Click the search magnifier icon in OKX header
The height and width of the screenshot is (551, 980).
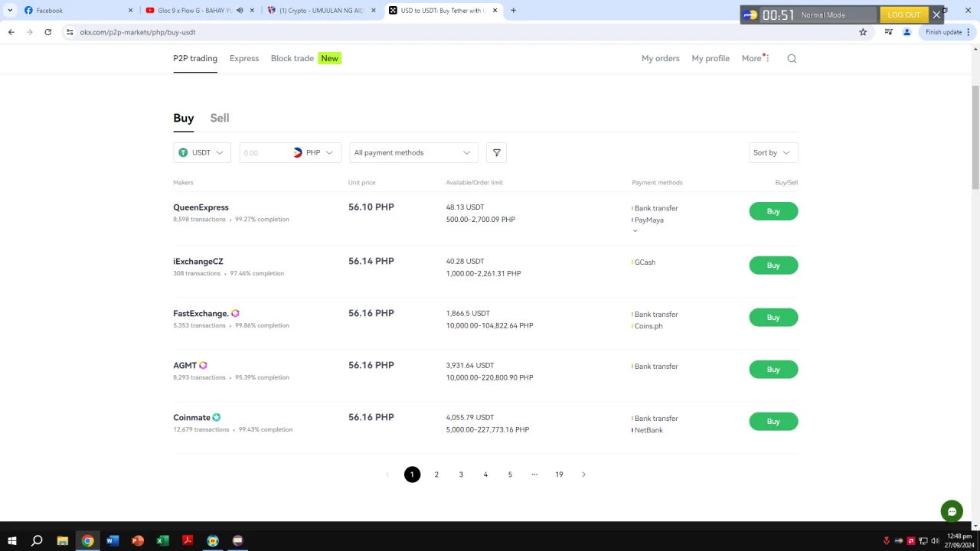(x=792, y=58)
